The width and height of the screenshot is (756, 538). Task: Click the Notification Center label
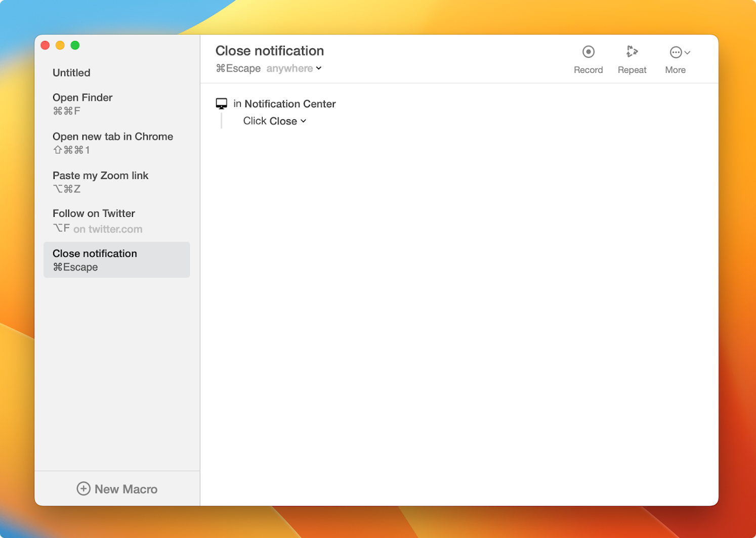click(x=290, y=104)
